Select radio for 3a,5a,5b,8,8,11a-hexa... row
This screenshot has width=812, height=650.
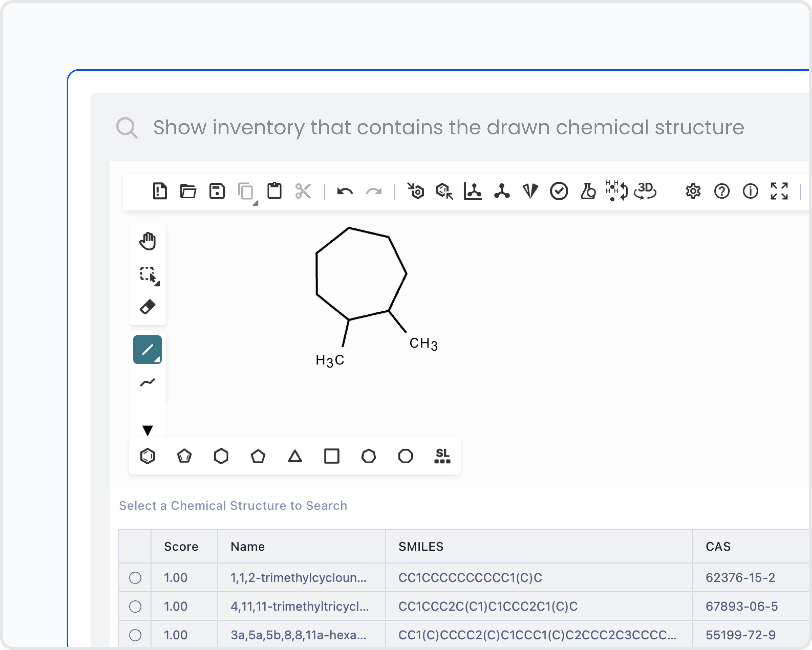pyautogui.click(x=135, y=635)
